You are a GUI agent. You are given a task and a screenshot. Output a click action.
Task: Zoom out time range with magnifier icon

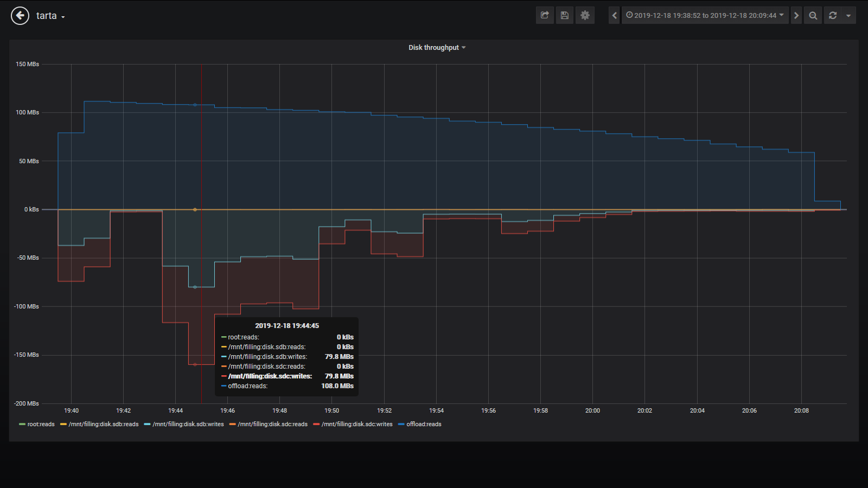click(x=813, y=15)
